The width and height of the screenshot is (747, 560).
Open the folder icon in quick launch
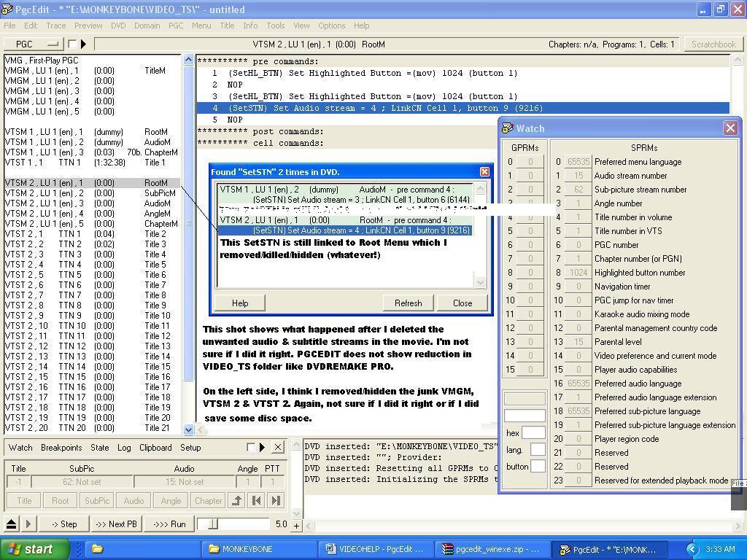point(97,548)
